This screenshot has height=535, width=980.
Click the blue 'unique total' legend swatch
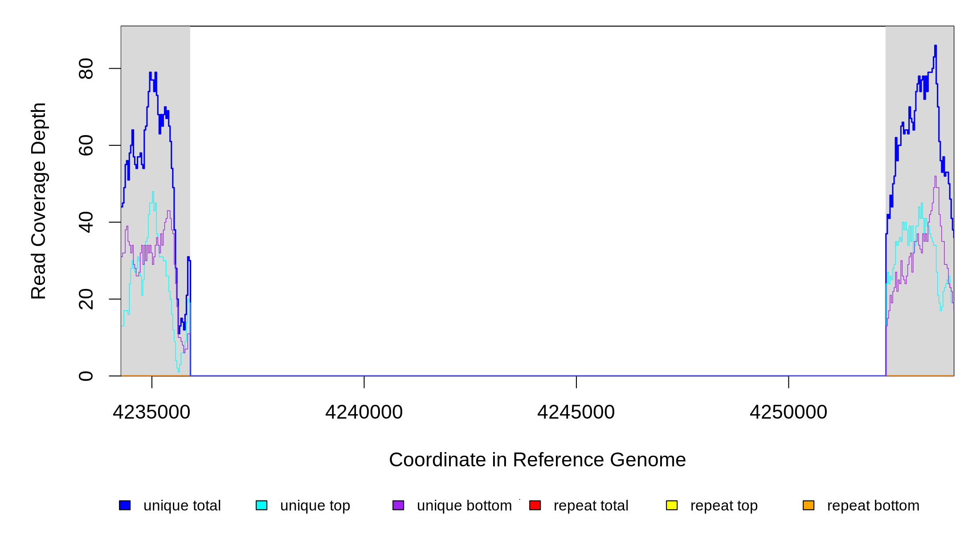tap(125, 505)
